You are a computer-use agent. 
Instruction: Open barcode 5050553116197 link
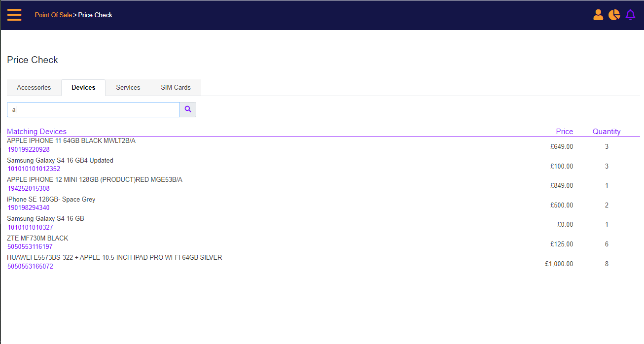30,246
